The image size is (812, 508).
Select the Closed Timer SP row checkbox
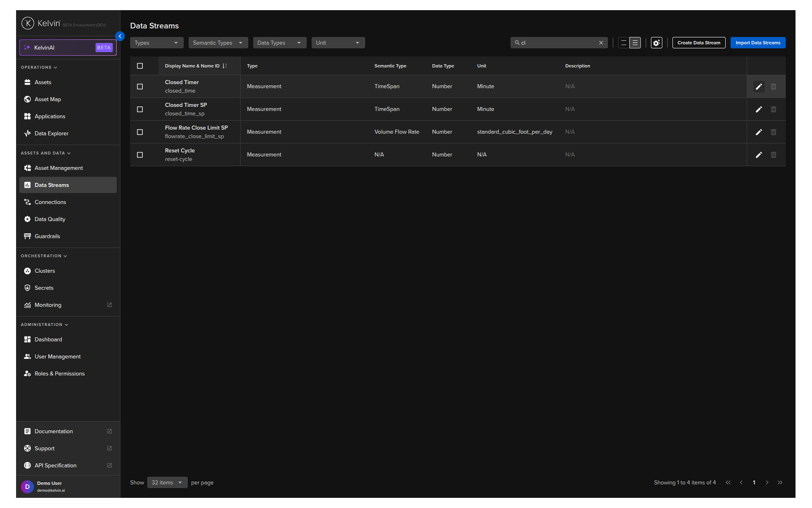pos(140,109)
